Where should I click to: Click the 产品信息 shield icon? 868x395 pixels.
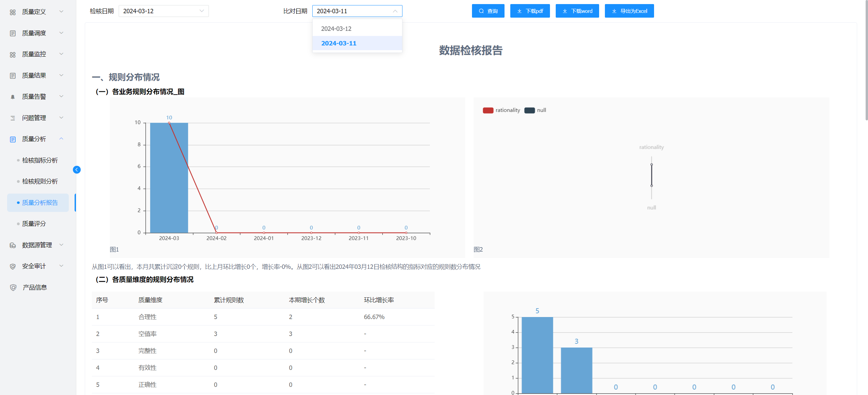[x=13, y=288]
